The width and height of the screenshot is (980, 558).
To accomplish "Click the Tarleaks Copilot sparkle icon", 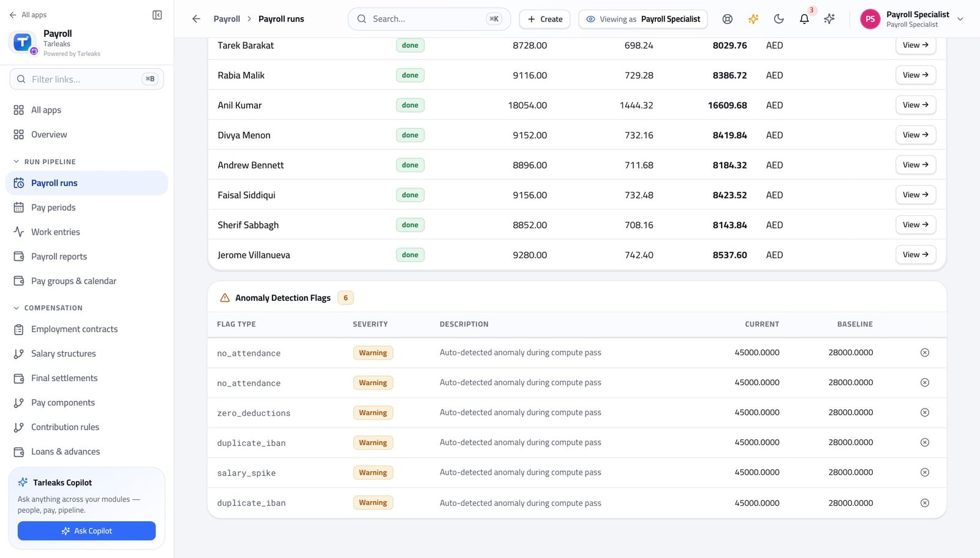I will (x=23, y=482).
